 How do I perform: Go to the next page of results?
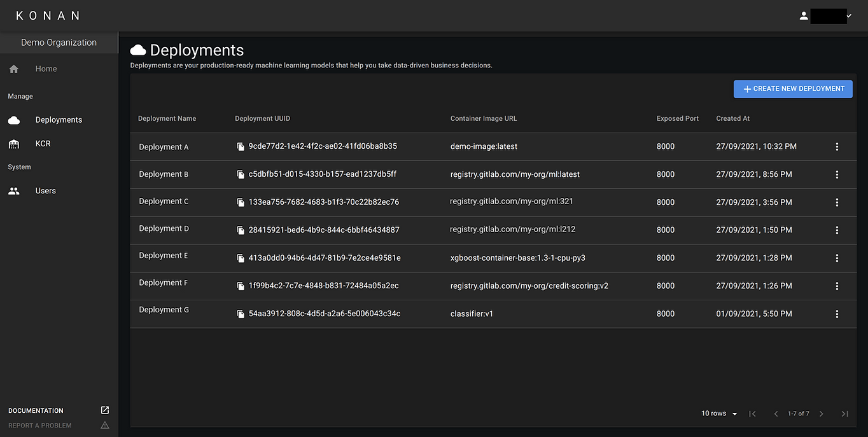pos(822,414)
